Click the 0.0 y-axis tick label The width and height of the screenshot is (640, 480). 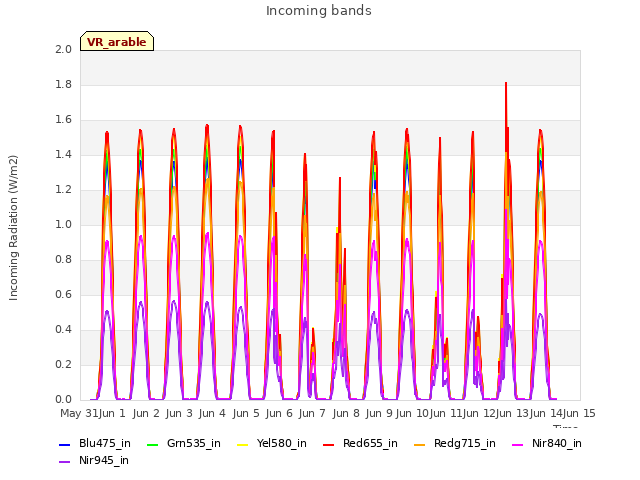pyautogui.click(x=63, y=400)
